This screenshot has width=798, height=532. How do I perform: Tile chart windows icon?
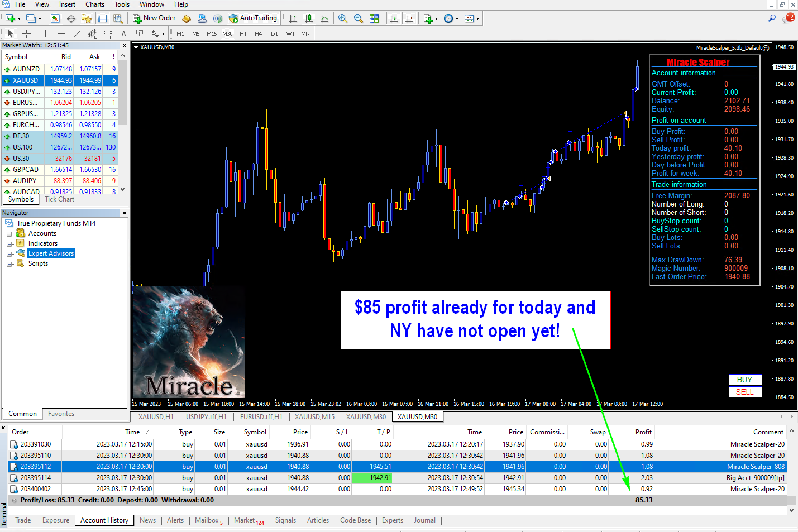pyautogui.click(x=374, y=18)
